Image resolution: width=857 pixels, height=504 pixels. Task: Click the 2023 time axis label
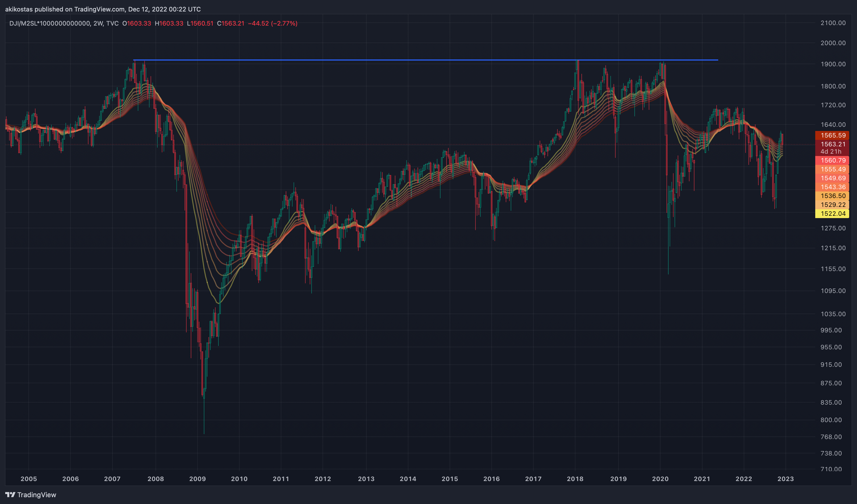pos(785,479)
